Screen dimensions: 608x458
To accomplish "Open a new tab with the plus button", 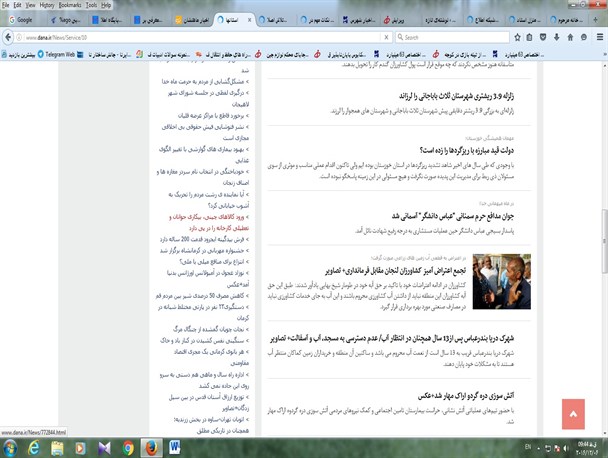I will 595,20.
